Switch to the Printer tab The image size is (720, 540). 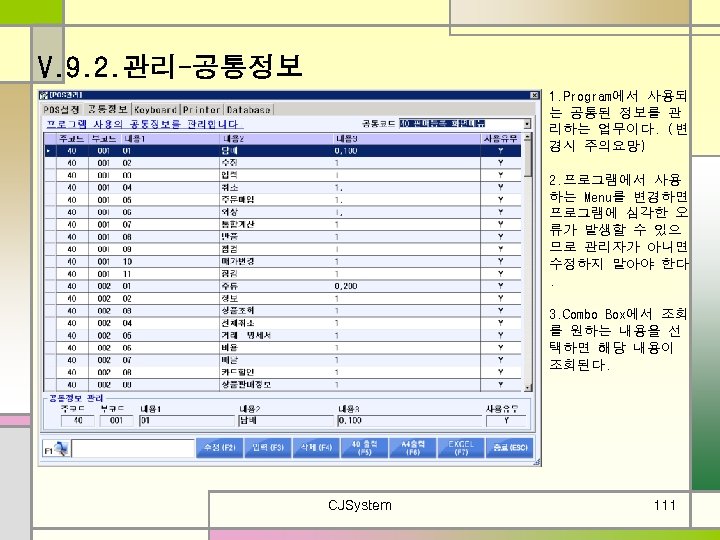tap(202, 110)
